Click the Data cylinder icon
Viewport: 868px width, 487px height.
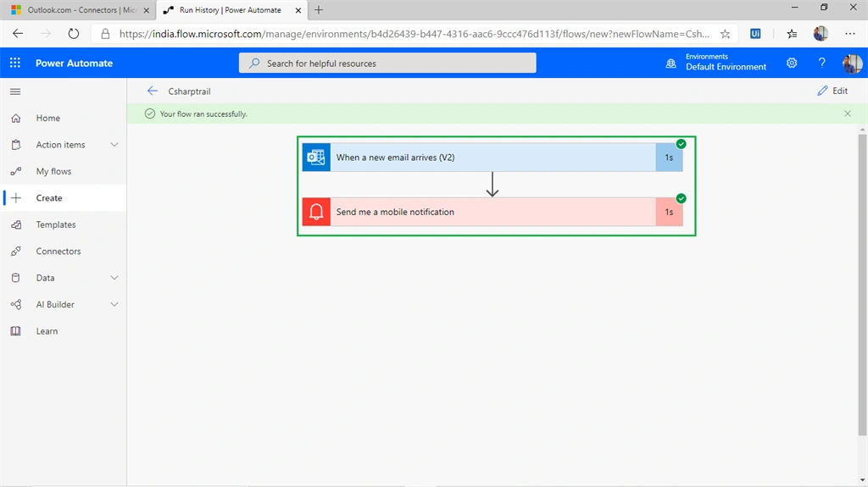point(16,278)
